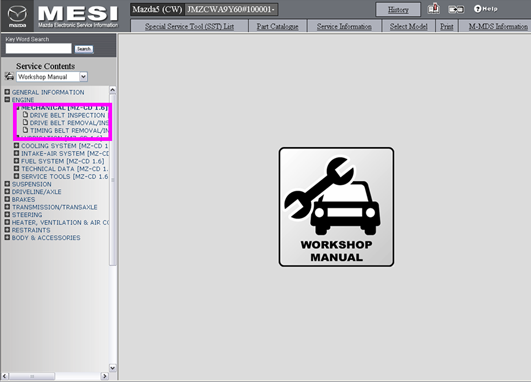Click the Restraints tree label
This screenshot has width=531, height=382.
point(31,230)
